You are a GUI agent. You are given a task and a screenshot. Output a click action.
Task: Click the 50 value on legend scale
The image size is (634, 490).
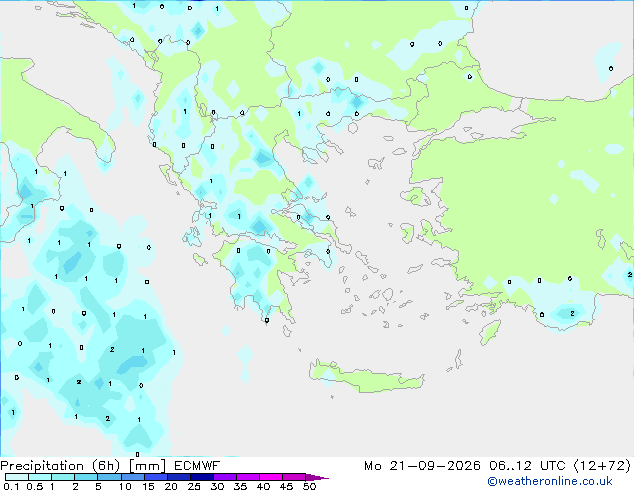tap(310, 486)
